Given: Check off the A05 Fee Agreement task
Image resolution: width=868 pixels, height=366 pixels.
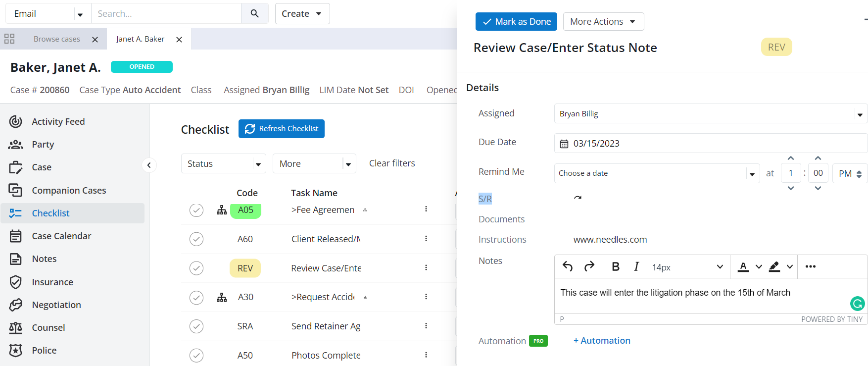Looking at the screenshot, I should pos(196,210).
